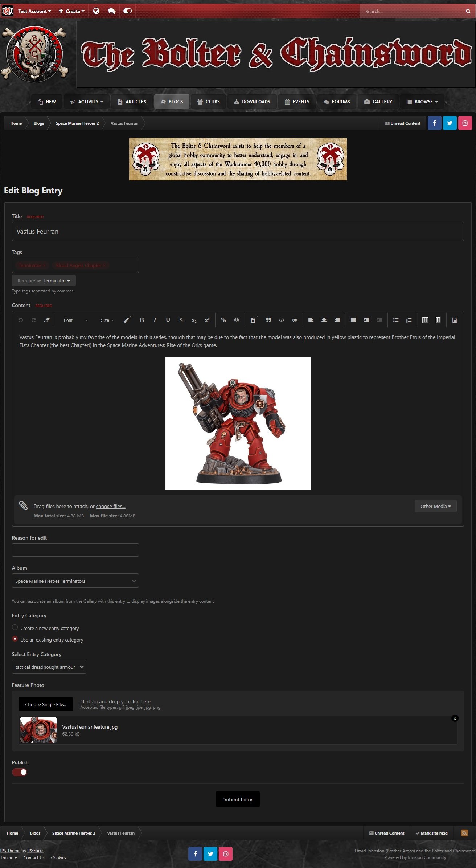Open the Item prefix Terminator dropdown

(x=44, y=281)
